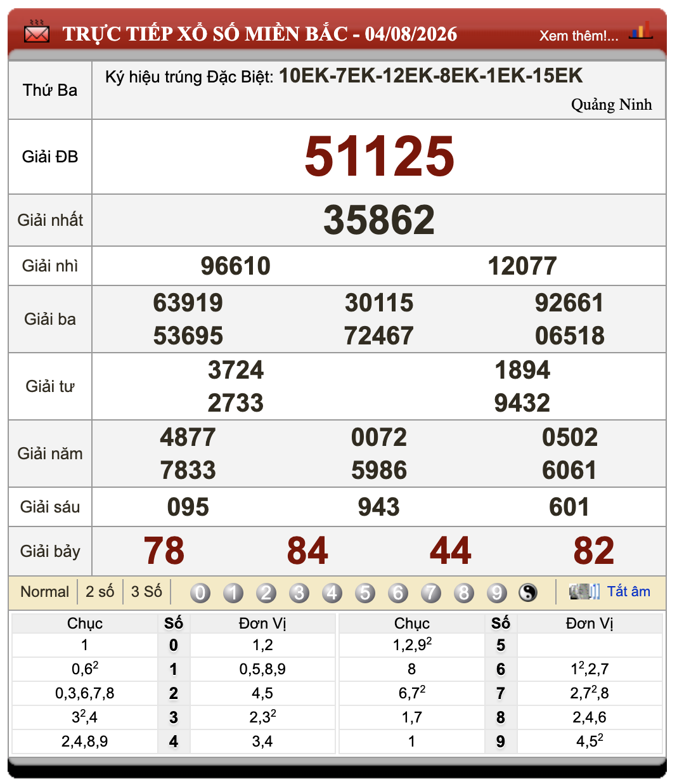Select fourth prize number 1894
Image resolution: width=677 pixels, height=784 pixels.
(x=522, y=370)
